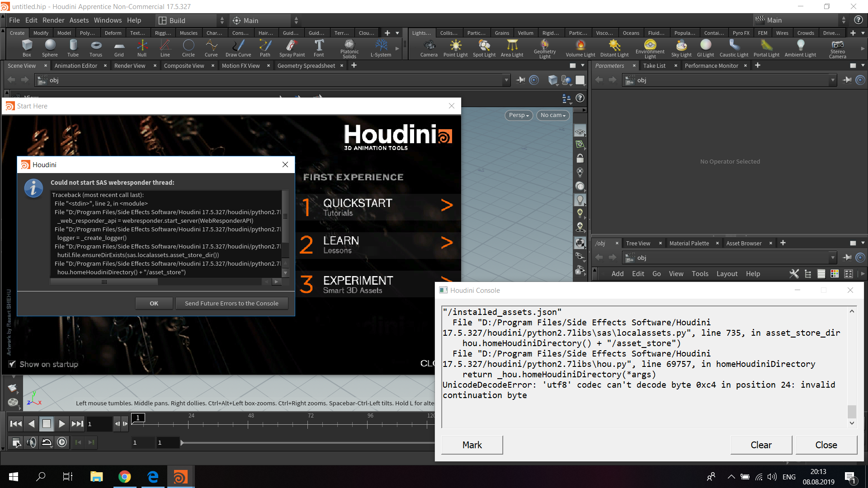Click the Play forward button
Image resolution: width=868 pixels, height=488 pixels.
[62, 424]
